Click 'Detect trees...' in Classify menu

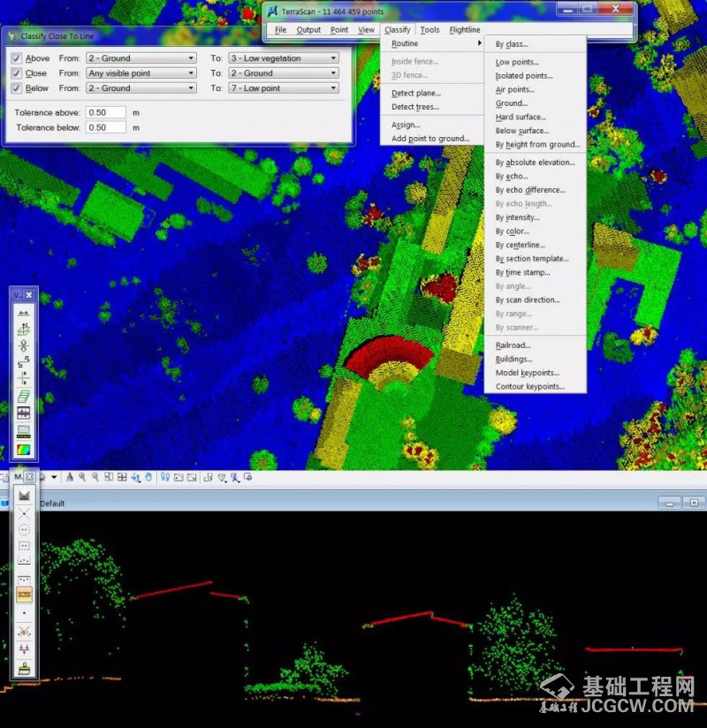pos(415,107)
